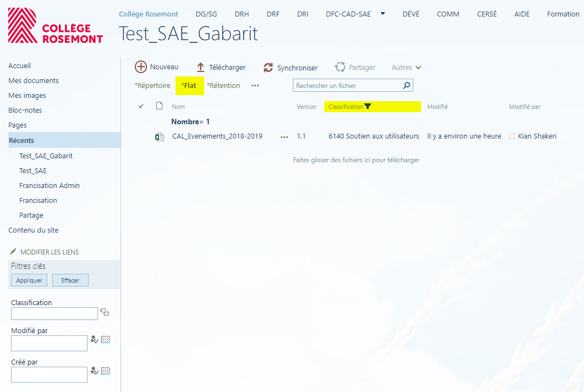584x392 pixels.
Task: Click the Synchroniser sync icon
Action: pos(268,68)
